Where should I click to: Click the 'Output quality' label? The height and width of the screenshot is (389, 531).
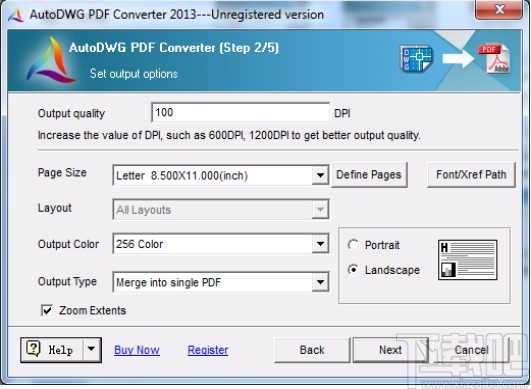tap(71, 113)
